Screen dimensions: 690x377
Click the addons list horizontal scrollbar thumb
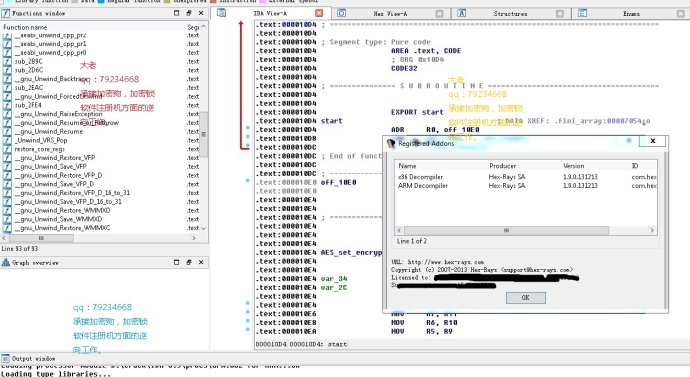tap(506, 231)
